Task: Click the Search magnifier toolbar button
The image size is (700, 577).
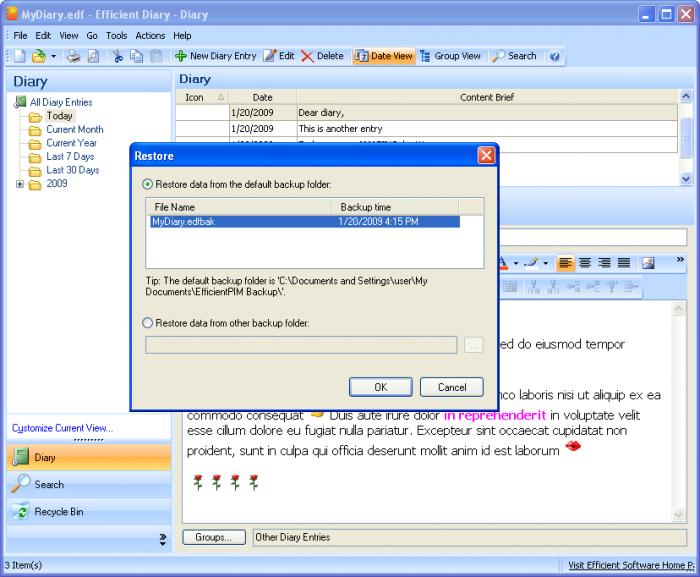Action: click(x=514, y=56)
